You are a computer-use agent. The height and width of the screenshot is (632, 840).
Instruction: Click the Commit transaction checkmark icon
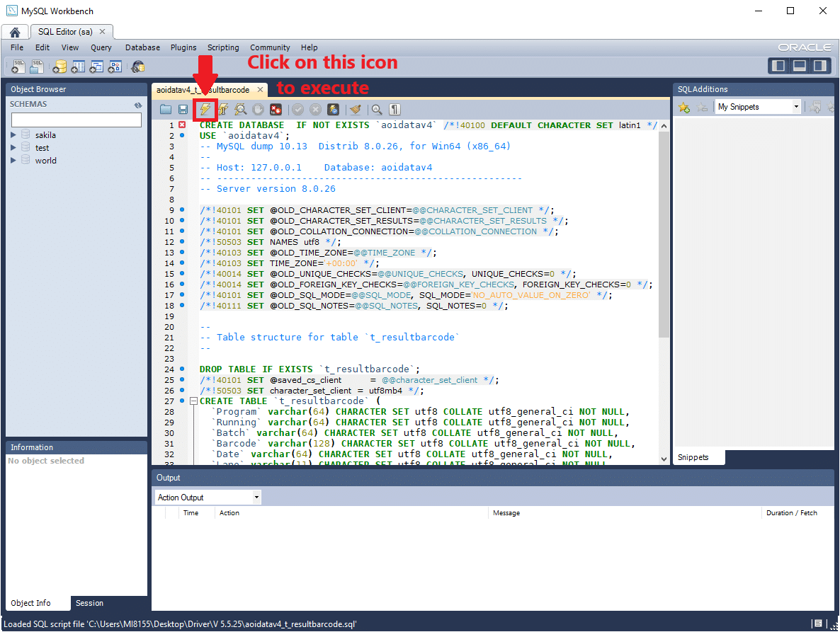[x=298, y=110]
